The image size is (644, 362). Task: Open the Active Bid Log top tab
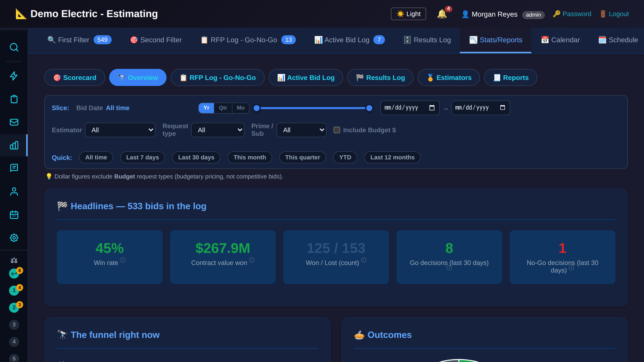coord(349,40)
